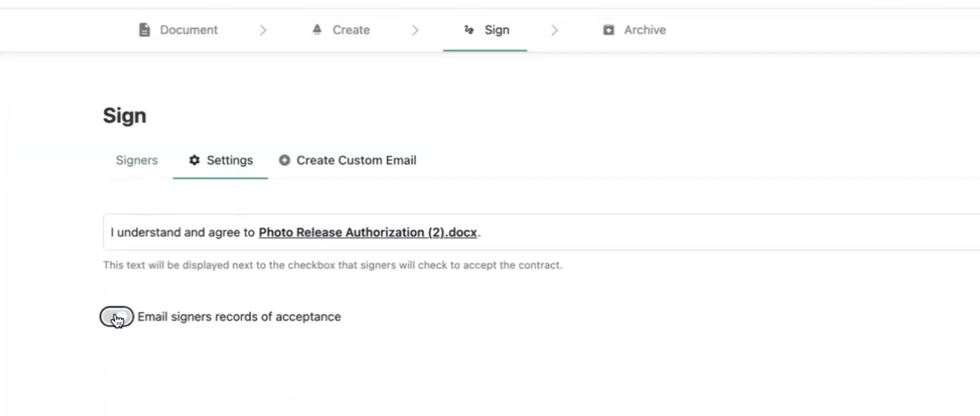This screenshot has width=980, height=416.
Task: Click the Settings gear icon
Action: tap(194, 160)
